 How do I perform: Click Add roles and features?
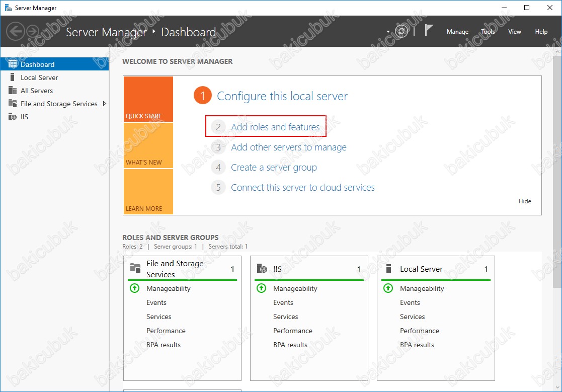coord(275,127)
